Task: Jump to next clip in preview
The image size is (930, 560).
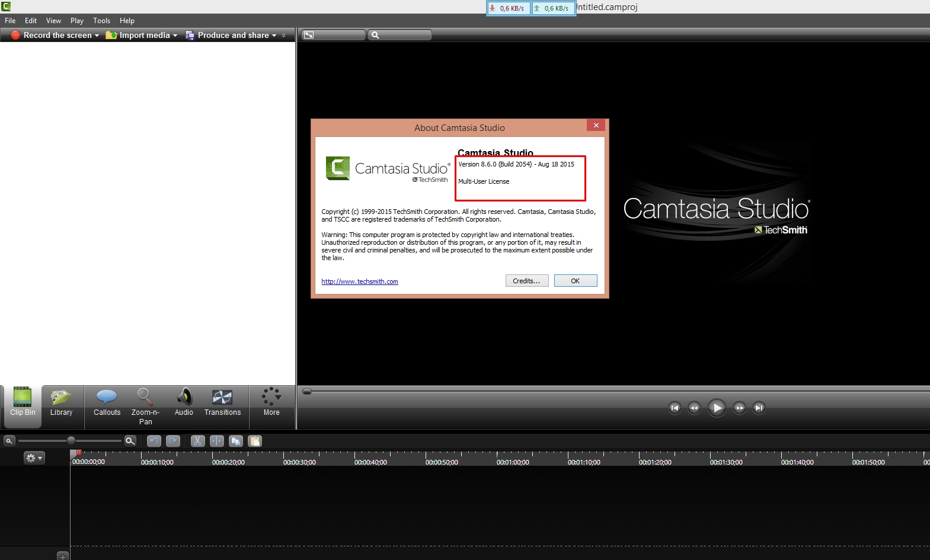Action: click(759, 408)
